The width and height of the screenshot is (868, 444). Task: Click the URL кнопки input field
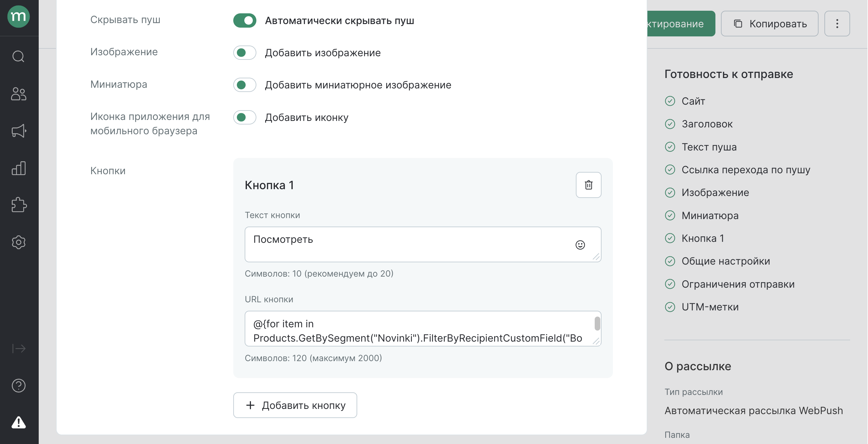point(423,329)
